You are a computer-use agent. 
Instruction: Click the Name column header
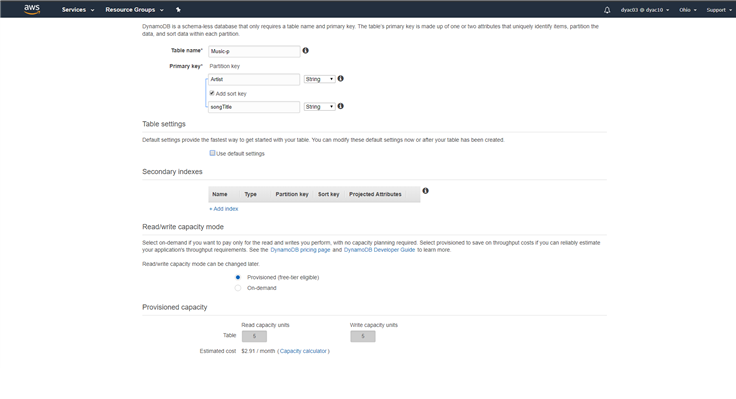pyautogui.click(x=220, y=194)
